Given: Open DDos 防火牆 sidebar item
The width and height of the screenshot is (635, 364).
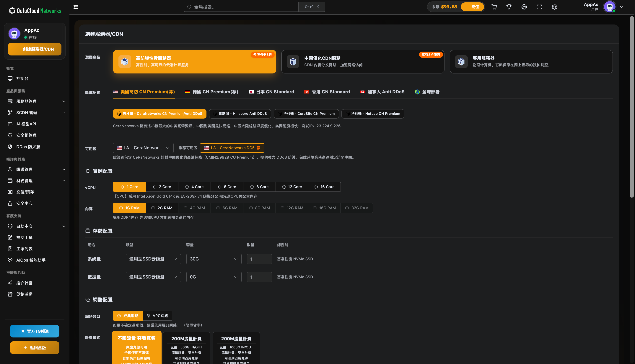Looking at the screenshot, I should 35,147.
